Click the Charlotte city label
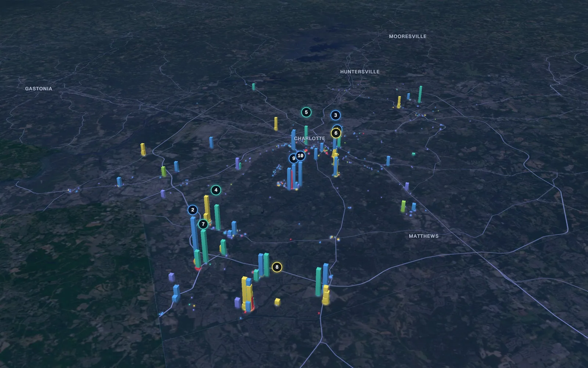Image resolution: width=588 pixels, height=368 pixels. coord(309,138)
